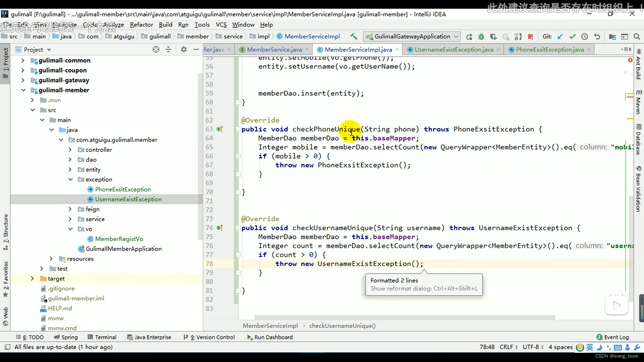Click the gutter override icon on line 74

click(220, 228)
